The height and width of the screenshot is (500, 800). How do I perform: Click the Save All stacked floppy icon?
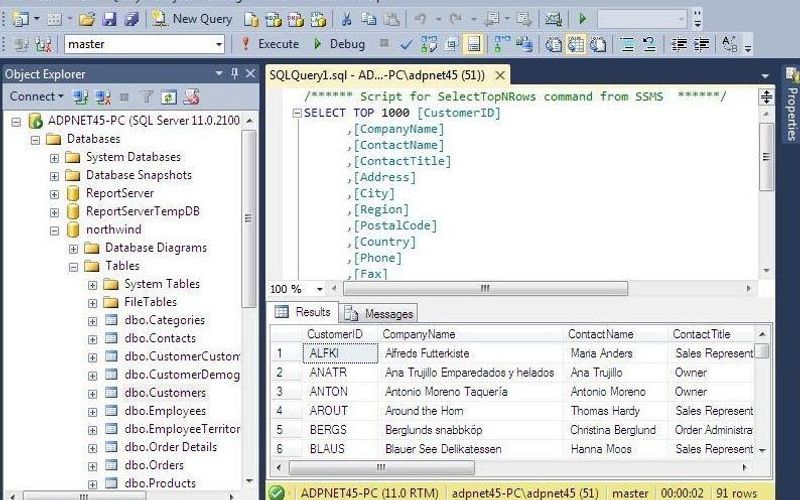coord(132,19)
